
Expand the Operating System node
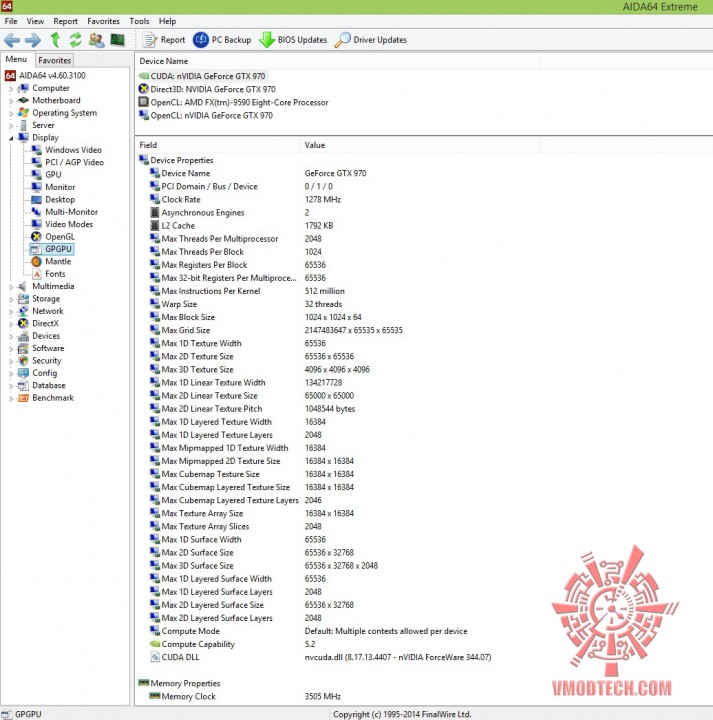coord(11,113)
